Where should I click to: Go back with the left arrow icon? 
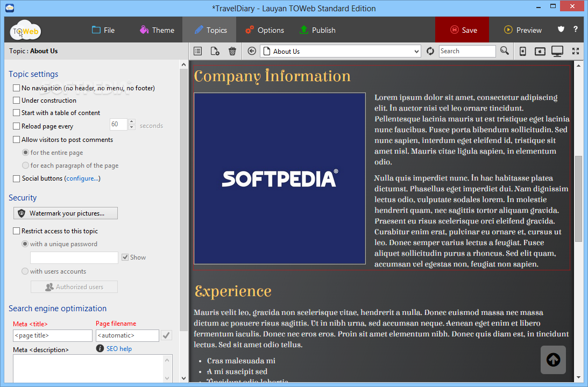click(x=252, y=51)
